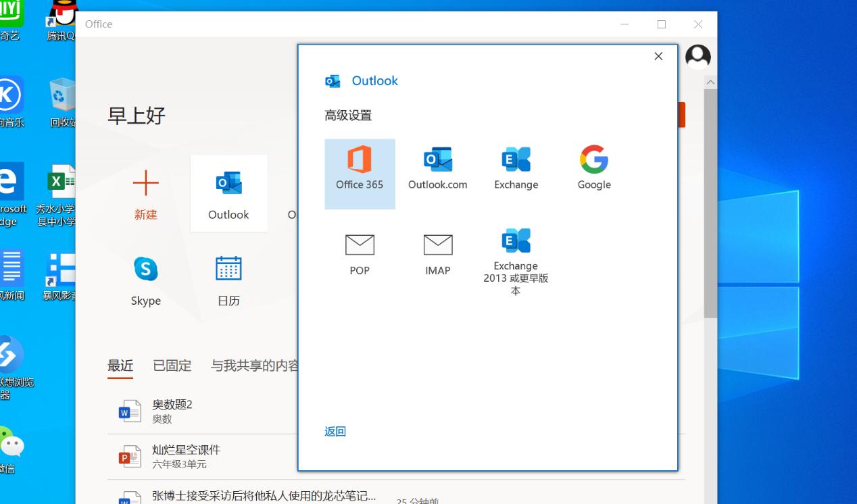Image resolution: width=857 pixels, height=504 pixels.
Task: Choose the IMAP account type
Action: [x=437, y=253]
